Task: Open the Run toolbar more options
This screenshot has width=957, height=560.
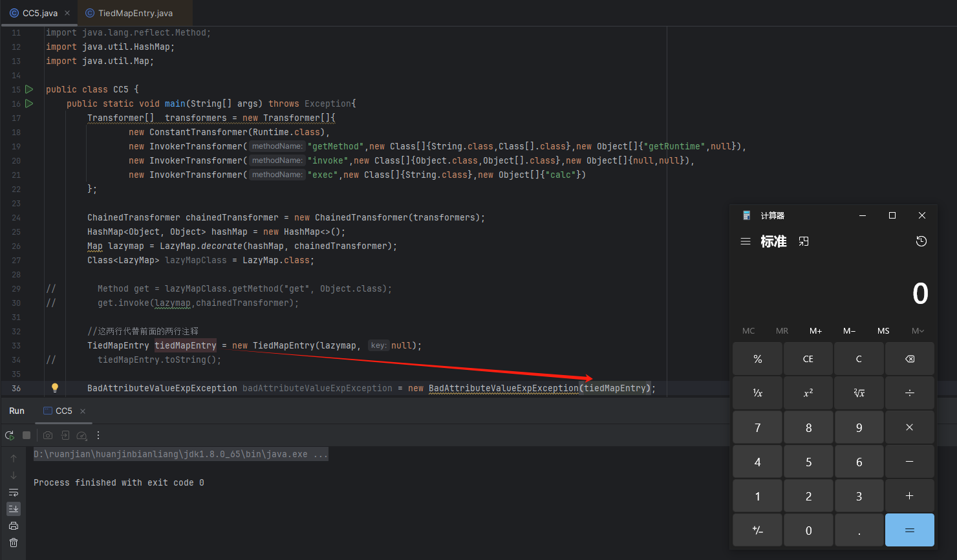Action: tap(98, 435)
